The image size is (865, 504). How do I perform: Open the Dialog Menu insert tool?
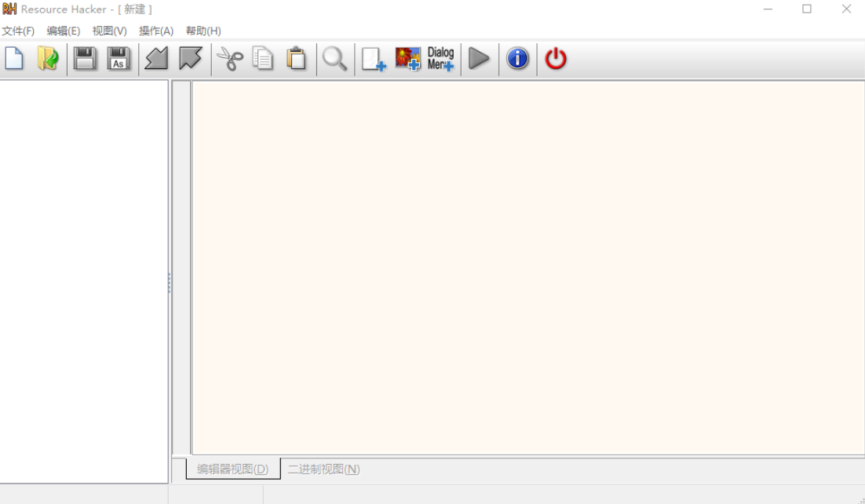tap(440, 59)
